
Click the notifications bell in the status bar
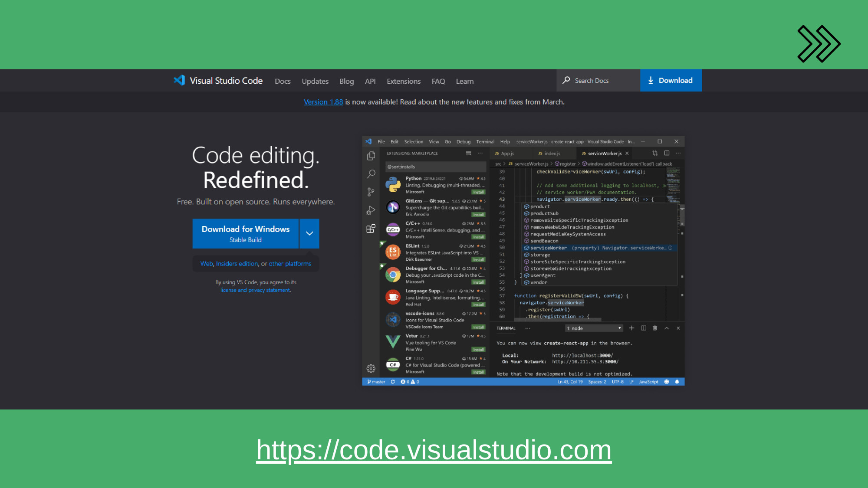point(677,382)
